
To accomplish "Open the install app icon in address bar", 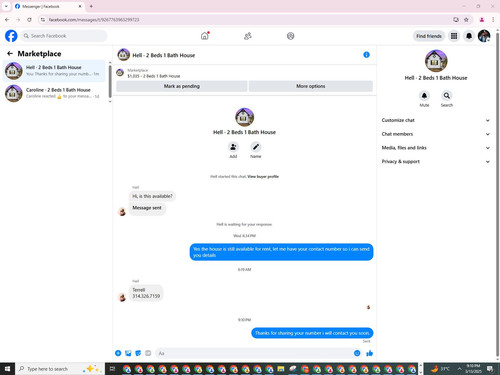I will point(456,20).
